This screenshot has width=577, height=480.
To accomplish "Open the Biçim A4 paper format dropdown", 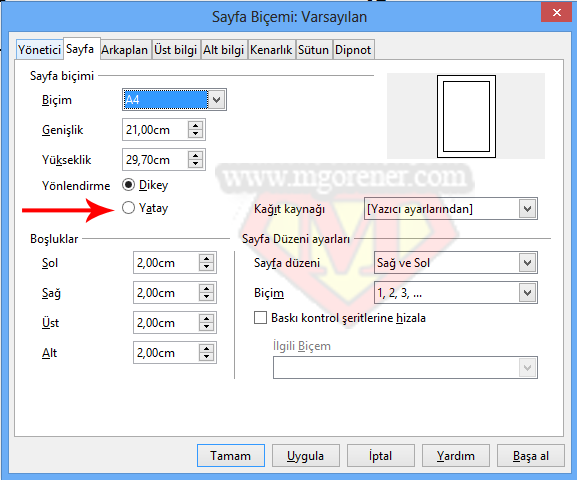I will coord(174,99).
